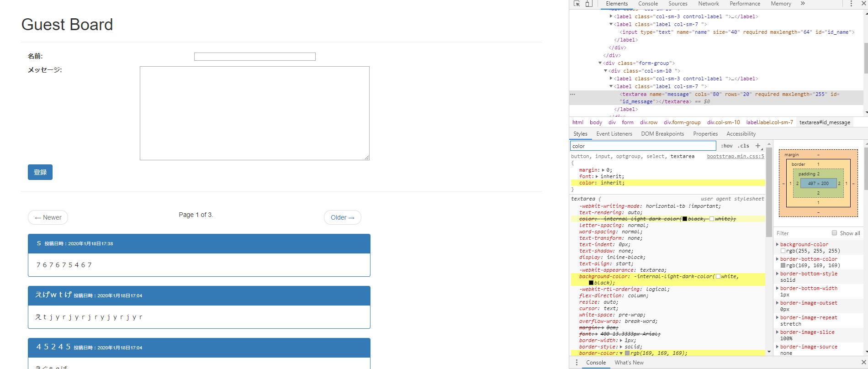Image resolution: width=868 pixels, height=369 pixels.
Task: Open the Memory tab
Action: [x=781, y=4]
